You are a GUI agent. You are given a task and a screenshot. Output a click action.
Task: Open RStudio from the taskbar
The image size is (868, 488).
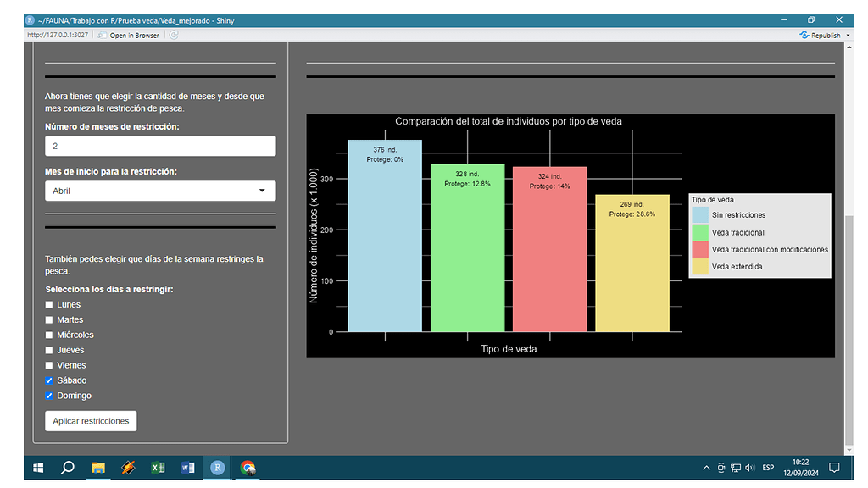click(x=217, y=467)
